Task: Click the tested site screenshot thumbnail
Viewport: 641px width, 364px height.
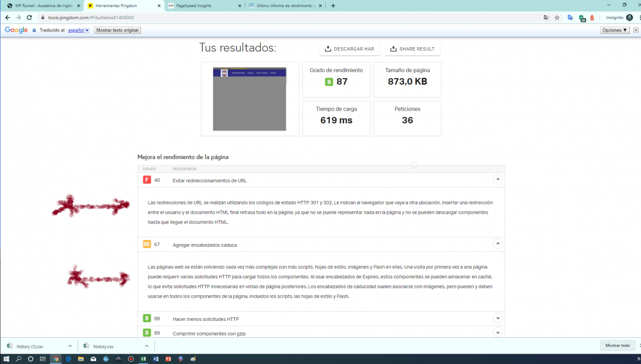Action: [x=249, y=99]
